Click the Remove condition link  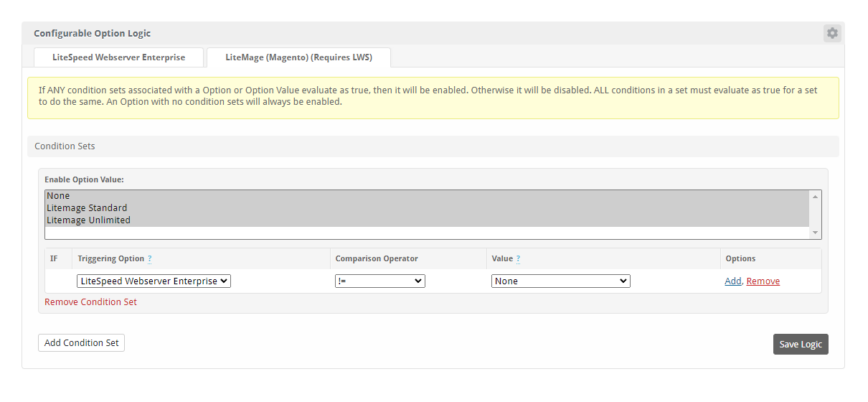click(x=763, y=281)
